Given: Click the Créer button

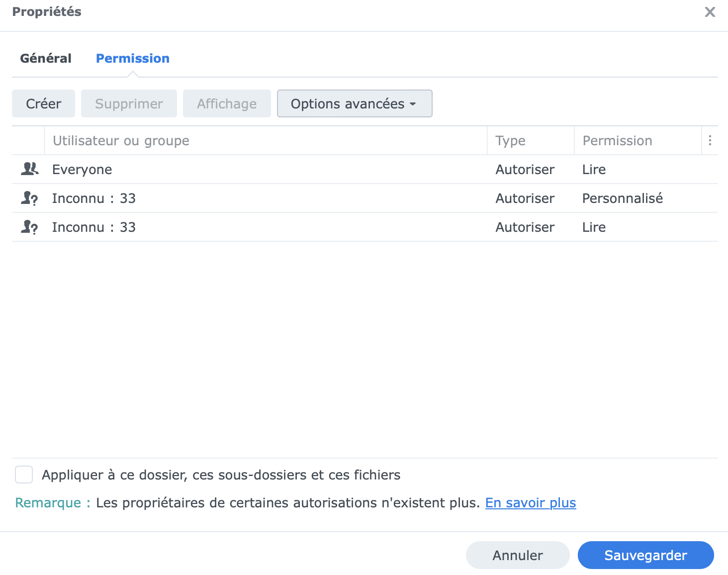Looking at the screenshot, I should [x=43, y=103].
